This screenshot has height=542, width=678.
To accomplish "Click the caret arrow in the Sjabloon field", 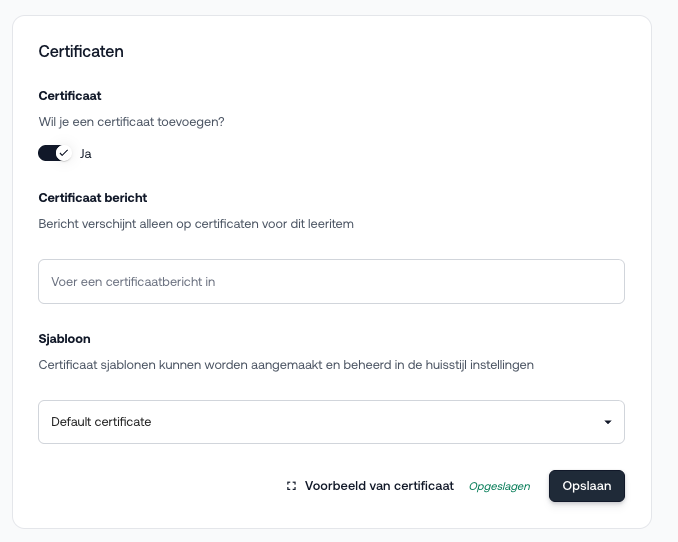I will pos(607,422).
